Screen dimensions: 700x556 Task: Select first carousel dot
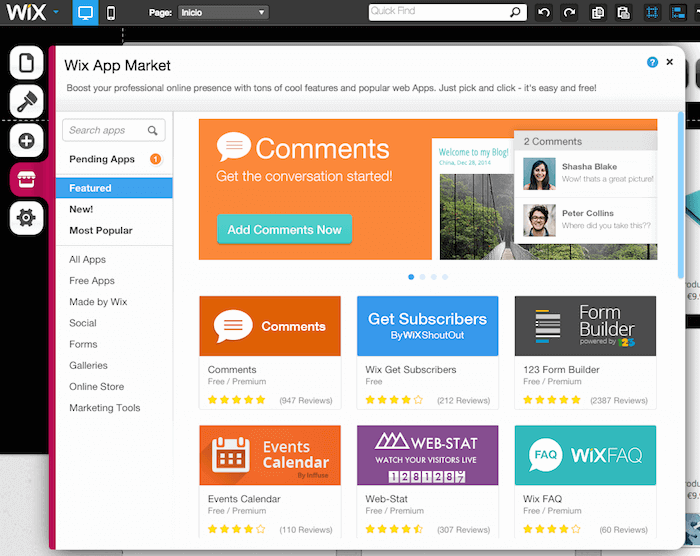pyautogui.click(x=411, y=277)
